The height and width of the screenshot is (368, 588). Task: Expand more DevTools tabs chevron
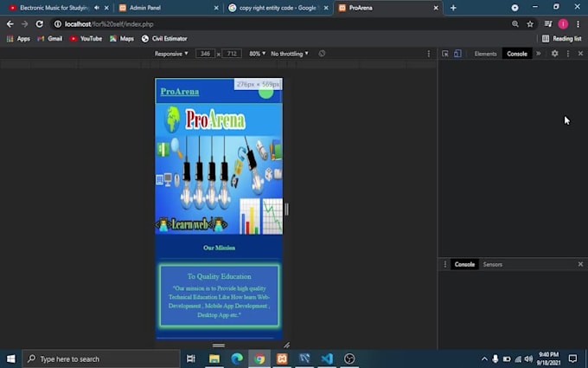[539, 54]
